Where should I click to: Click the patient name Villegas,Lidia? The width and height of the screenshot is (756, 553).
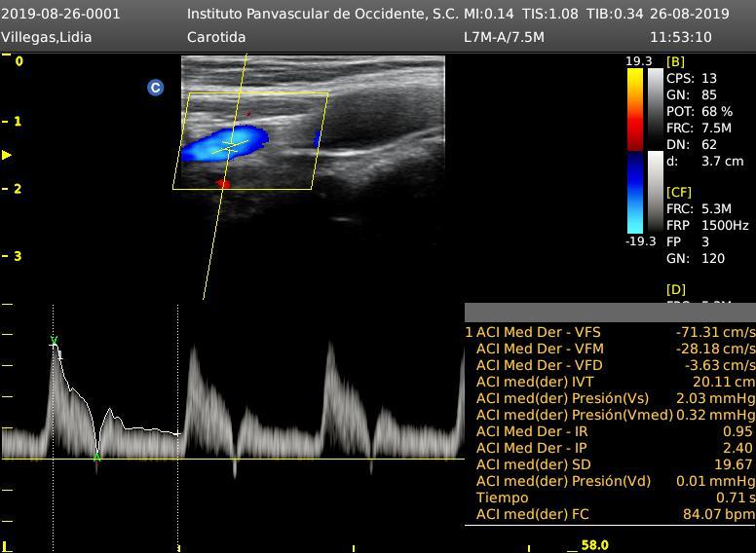[x=47, y=37]
